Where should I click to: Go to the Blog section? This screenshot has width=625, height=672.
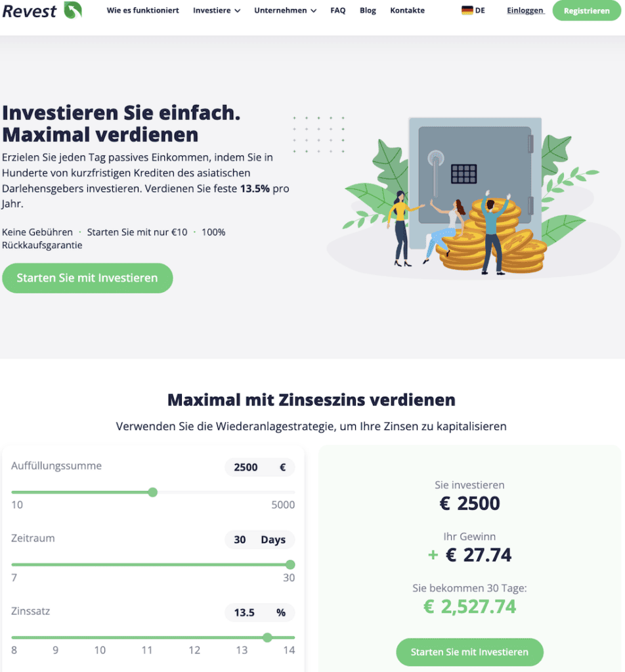click(368, 10)
